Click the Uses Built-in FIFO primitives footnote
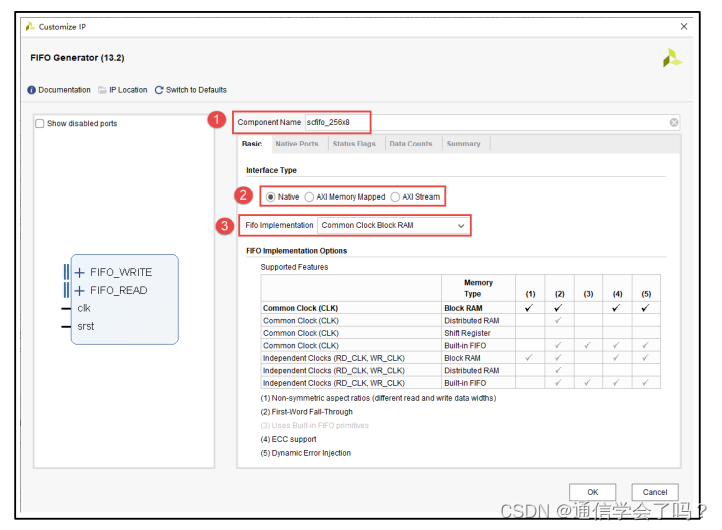This screenshot has height=530, width=722. click(x=314, y=425)
